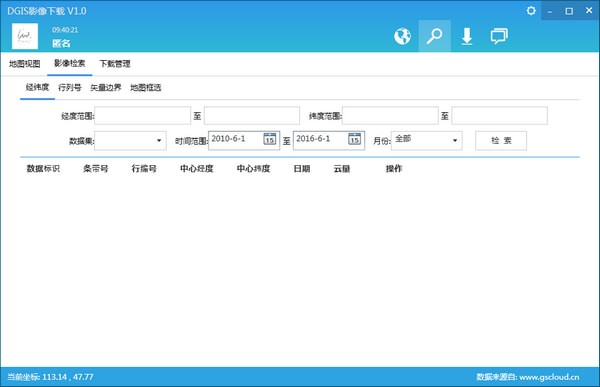600x387 pixels.
Task: Click the 操作 column header
Action: point(394,169)
